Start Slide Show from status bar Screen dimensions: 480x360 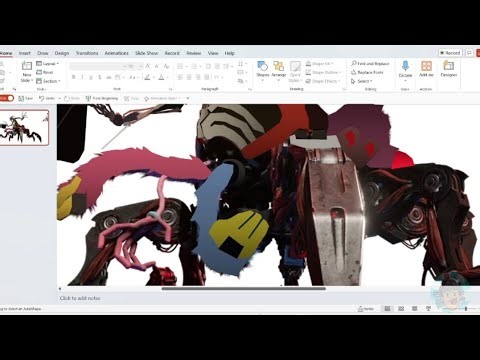(x=428, y=309)
